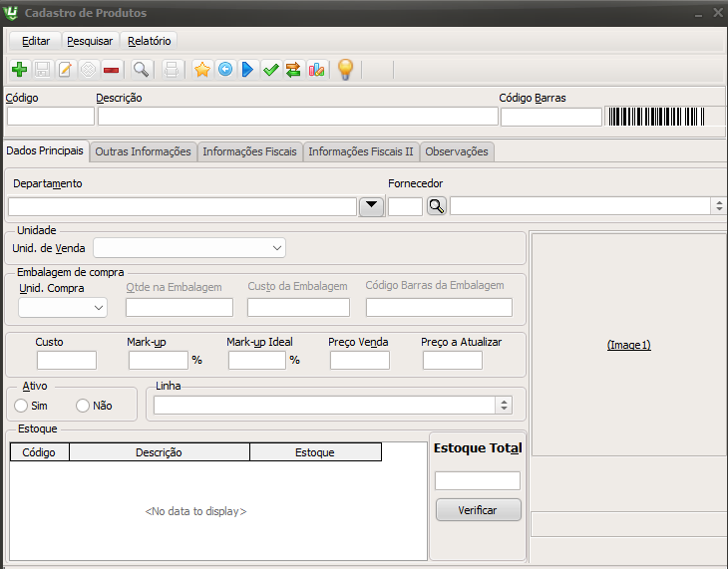728x569 pixels.
Task: Click the Descrição input field at top
Action: [x=297, y=116]
